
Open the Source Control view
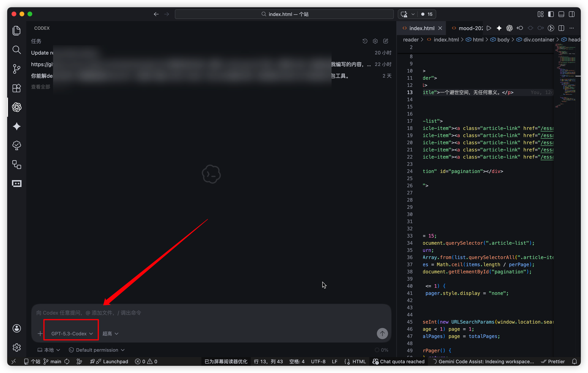[17, 69]
